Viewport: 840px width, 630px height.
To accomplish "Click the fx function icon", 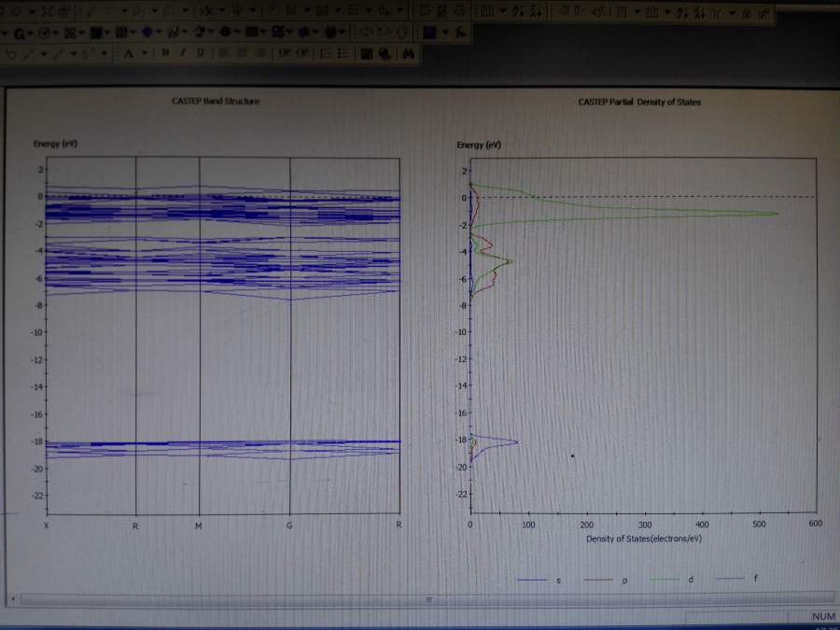I will [x=461, y=33].
